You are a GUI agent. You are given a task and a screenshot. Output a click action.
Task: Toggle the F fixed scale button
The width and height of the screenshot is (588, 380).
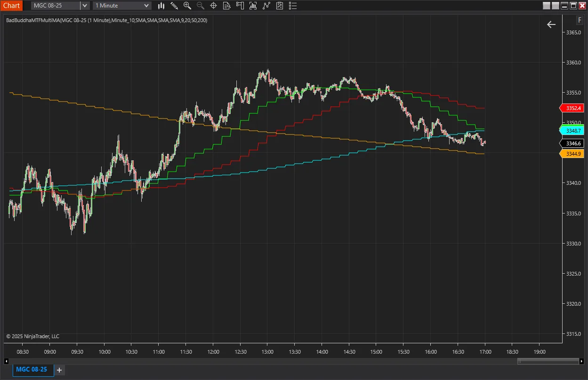[580, 20]
